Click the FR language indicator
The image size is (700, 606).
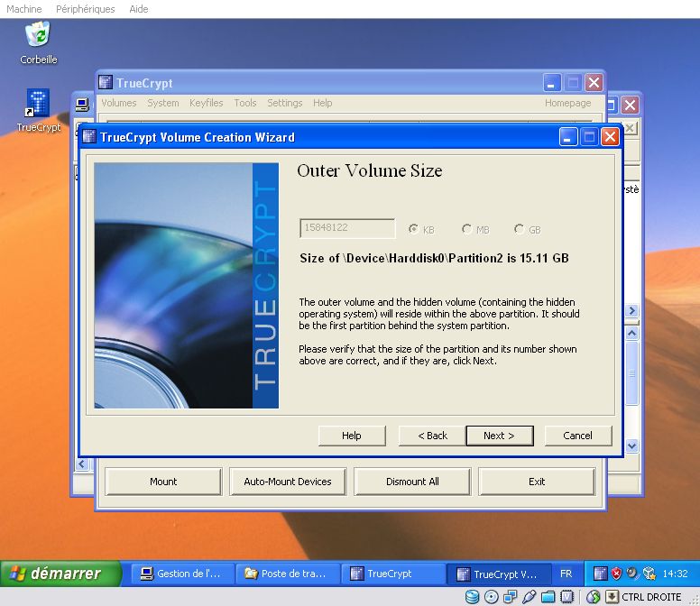(x=566, y=574)
